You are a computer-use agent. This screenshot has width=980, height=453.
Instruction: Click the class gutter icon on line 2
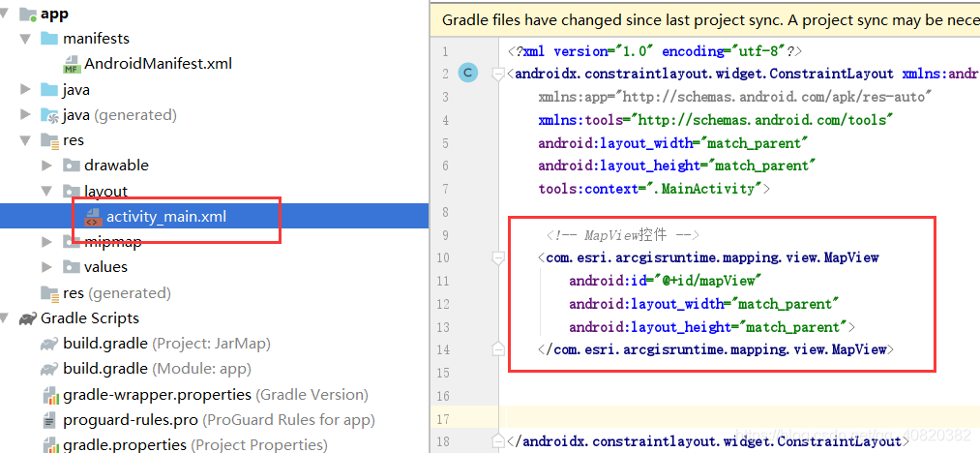[x=467, y=74]
